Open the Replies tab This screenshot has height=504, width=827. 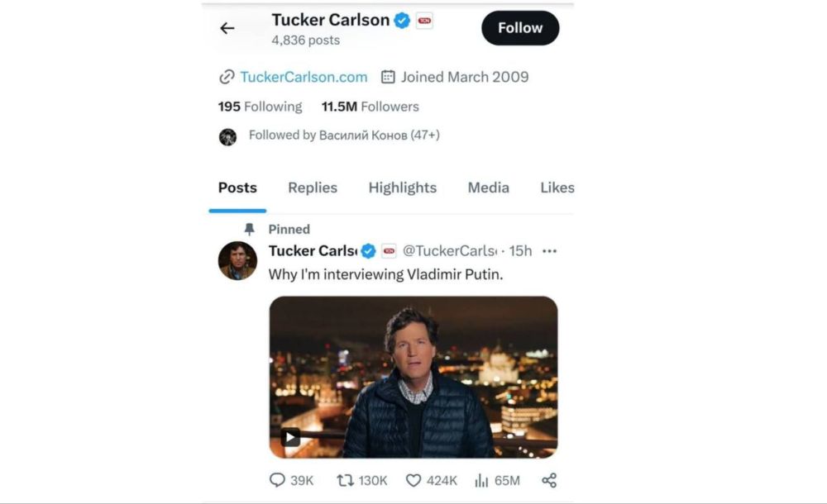312,188
